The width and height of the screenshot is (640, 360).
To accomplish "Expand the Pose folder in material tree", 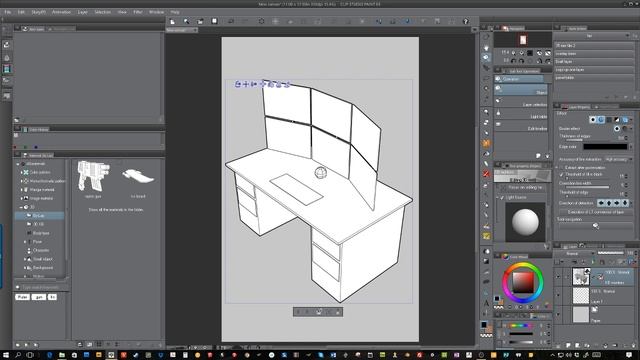I will 25,242.
